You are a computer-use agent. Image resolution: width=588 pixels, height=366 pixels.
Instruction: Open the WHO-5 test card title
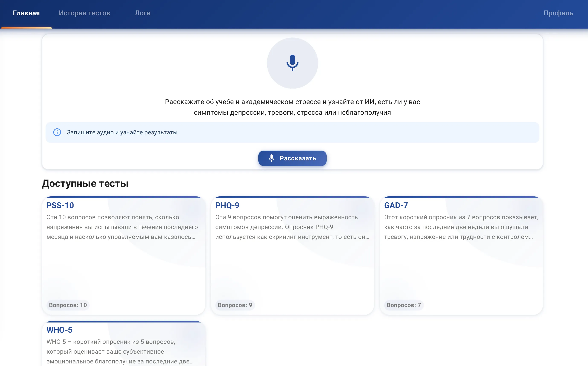coord(59,330)
